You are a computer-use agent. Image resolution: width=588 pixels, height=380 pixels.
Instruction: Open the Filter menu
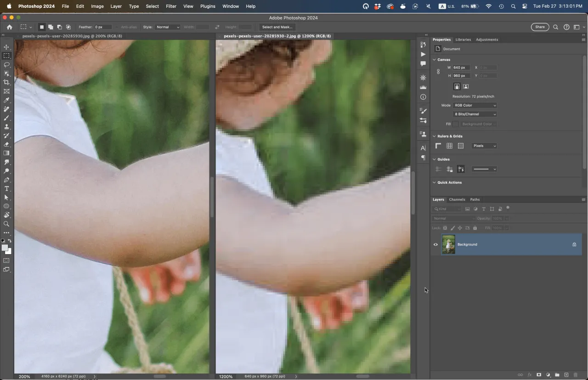(x=171, y=6)
